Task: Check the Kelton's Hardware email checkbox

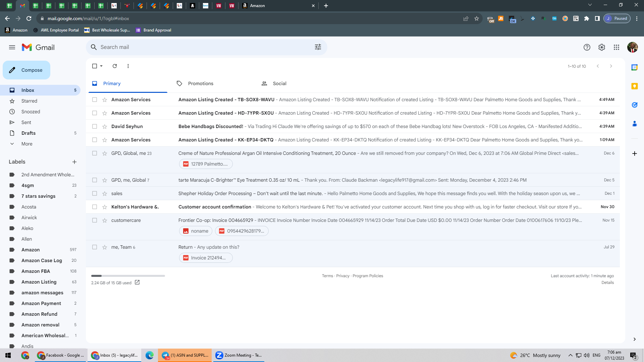Action: pos(95,207)
